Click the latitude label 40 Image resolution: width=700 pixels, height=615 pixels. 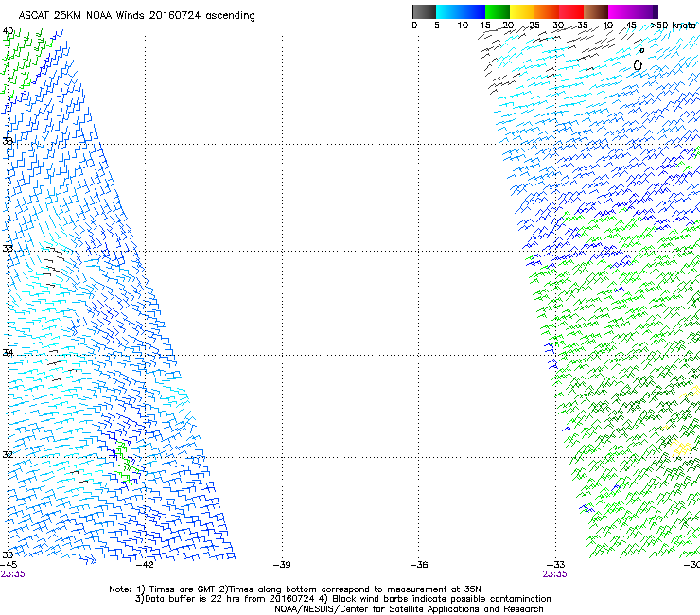pyautogui.click(x=8, y=31)
